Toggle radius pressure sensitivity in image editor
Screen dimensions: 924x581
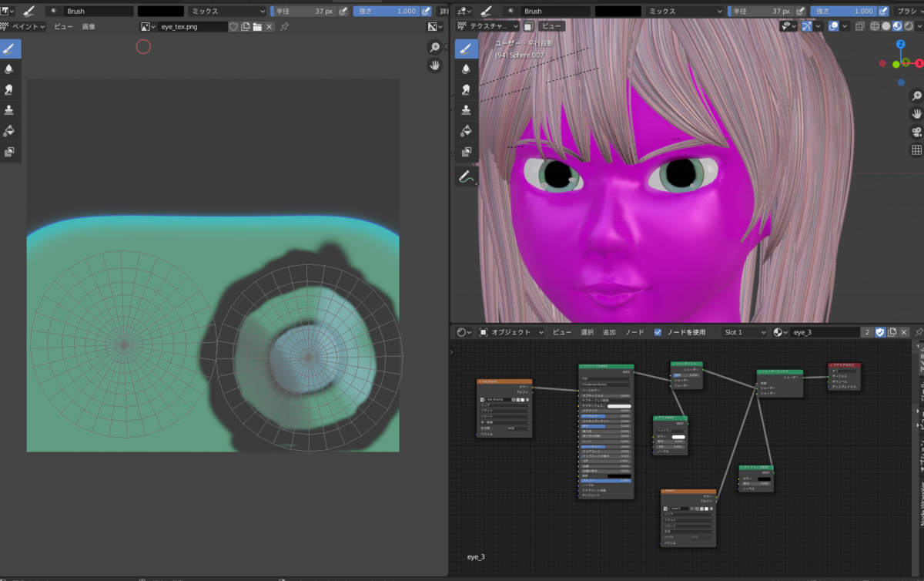343,12
